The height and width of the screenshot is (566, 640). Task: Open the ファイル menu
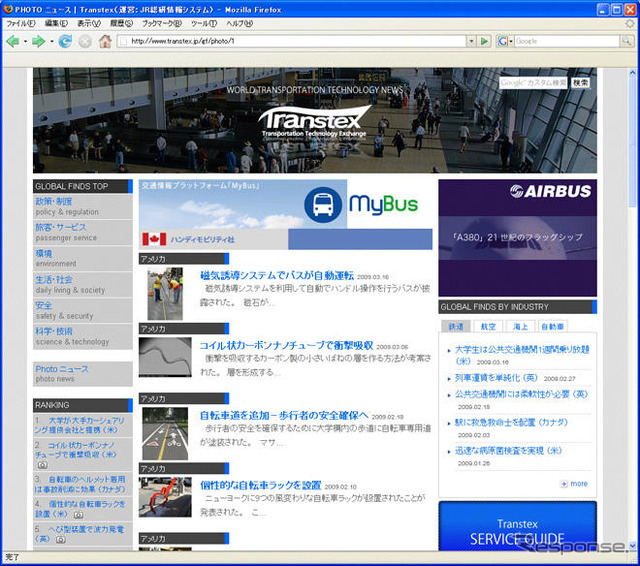21,24
